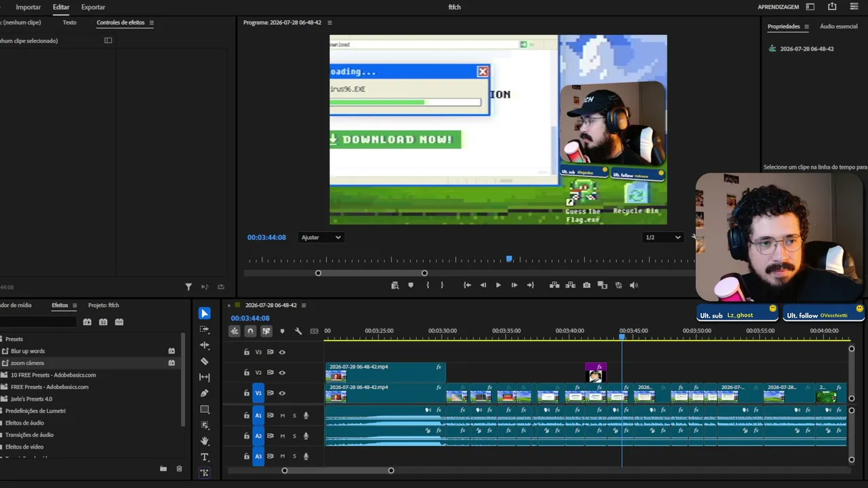Image resolution: width=868 pixels, height=488 pixels.
Task: Switch to the Importar workspace tab
Action: tap(28, 7)
